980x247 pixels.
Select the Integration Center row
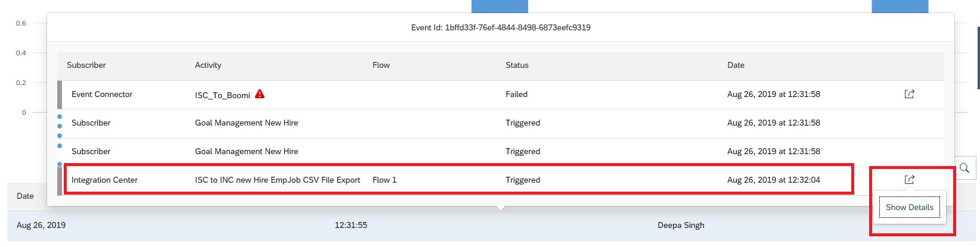point(501,180)
